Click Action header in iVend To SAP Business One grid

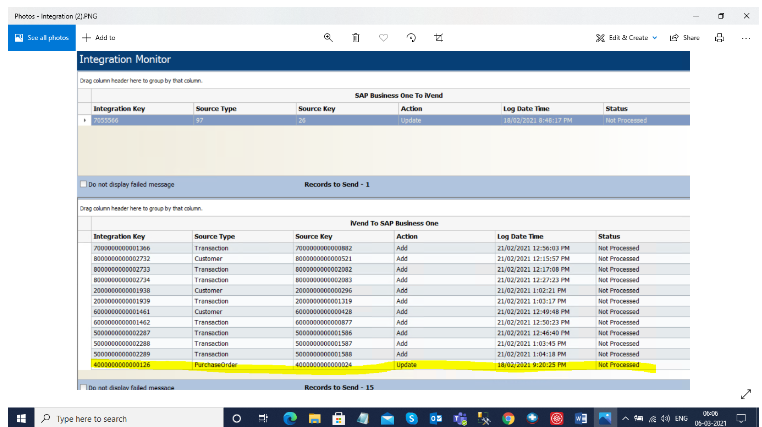coord(444,237)
